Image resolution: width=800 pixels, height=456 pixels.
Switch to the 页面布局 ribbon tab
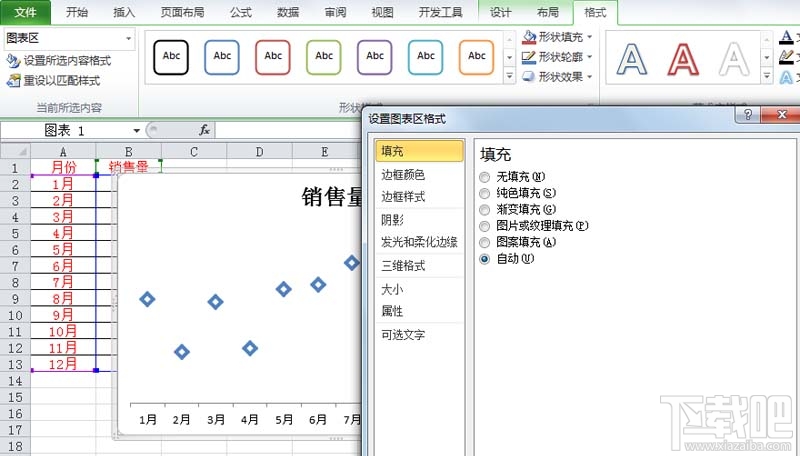click(x=182, y=12)
